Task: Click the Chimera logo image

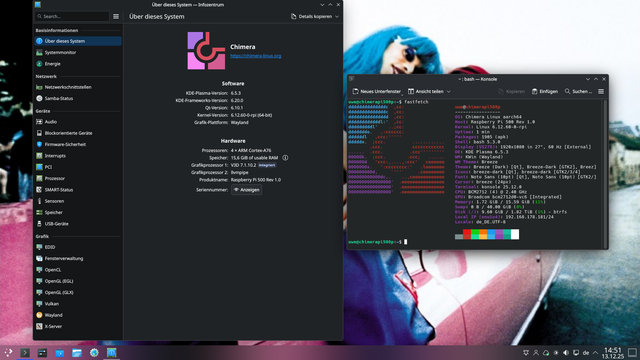Action: tap(206, 51)
